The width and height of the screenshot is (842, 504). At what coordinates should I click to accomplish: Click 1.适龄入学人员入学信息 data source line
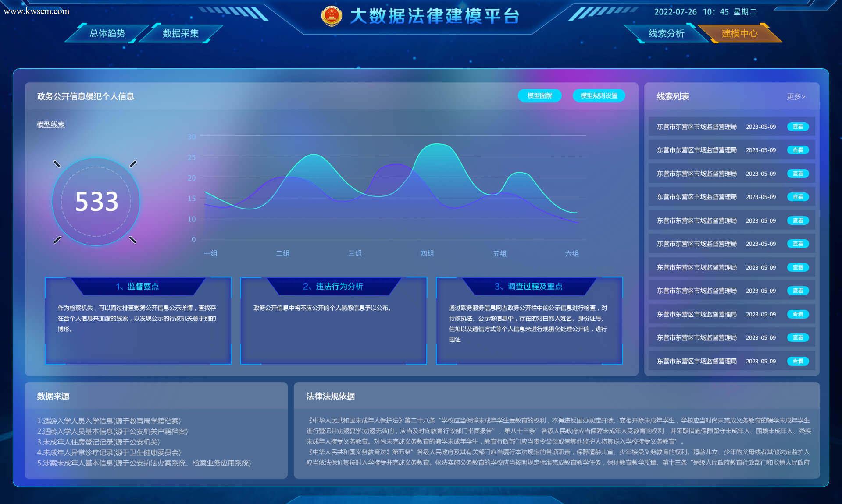[x=109, y=421]
